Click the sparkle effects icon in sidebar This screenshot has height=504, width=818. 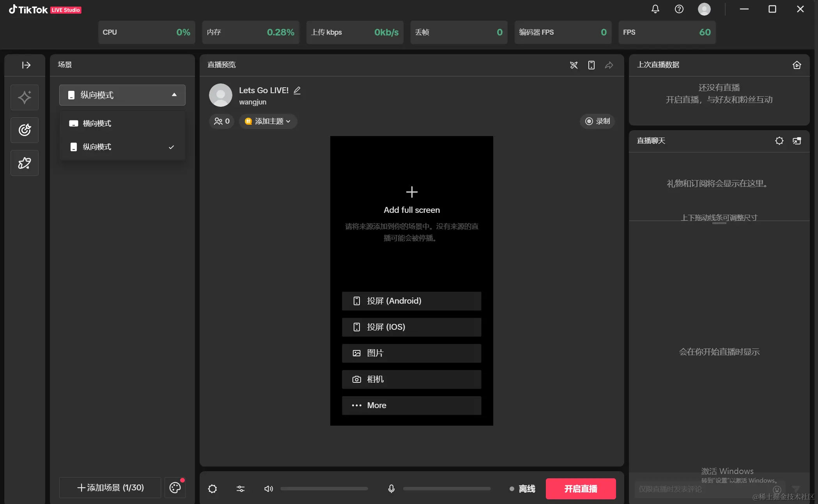tap(25, 97)
